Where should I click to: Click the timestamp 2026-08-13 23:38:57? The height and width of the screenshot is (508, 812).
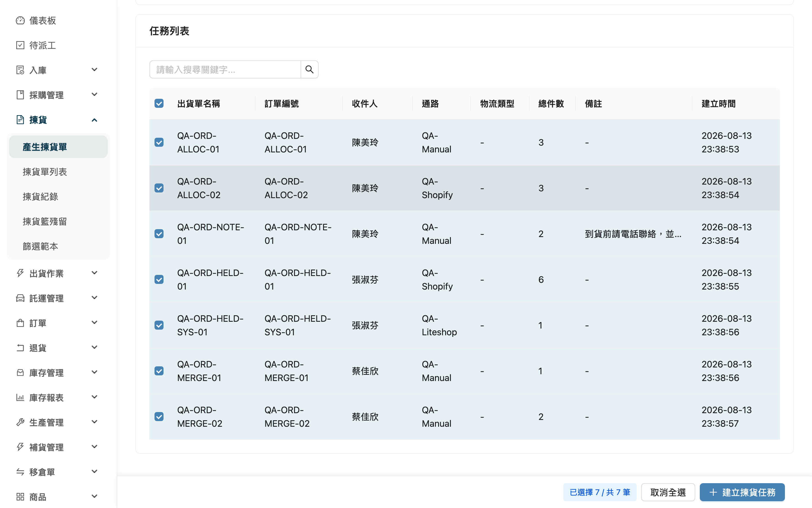click(727, 417)
